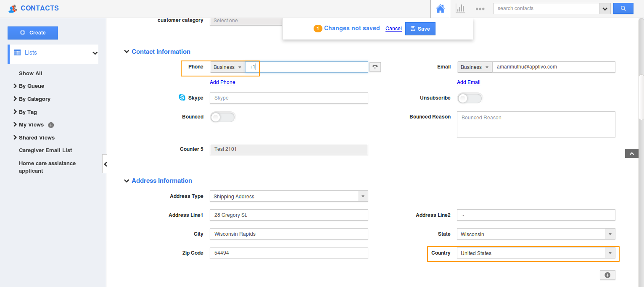Expand the By Queue tree item

click(x=31, y=86)
